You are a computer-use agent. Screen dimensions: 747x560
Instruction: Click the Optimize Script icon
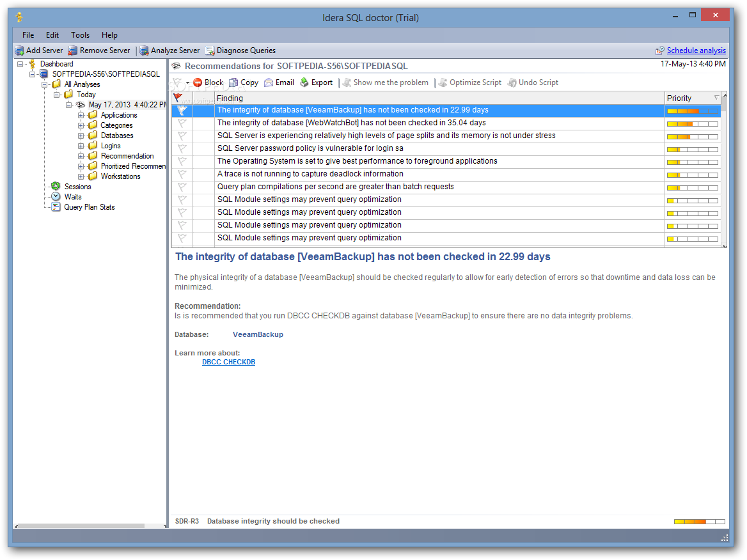tap(443, 82)
